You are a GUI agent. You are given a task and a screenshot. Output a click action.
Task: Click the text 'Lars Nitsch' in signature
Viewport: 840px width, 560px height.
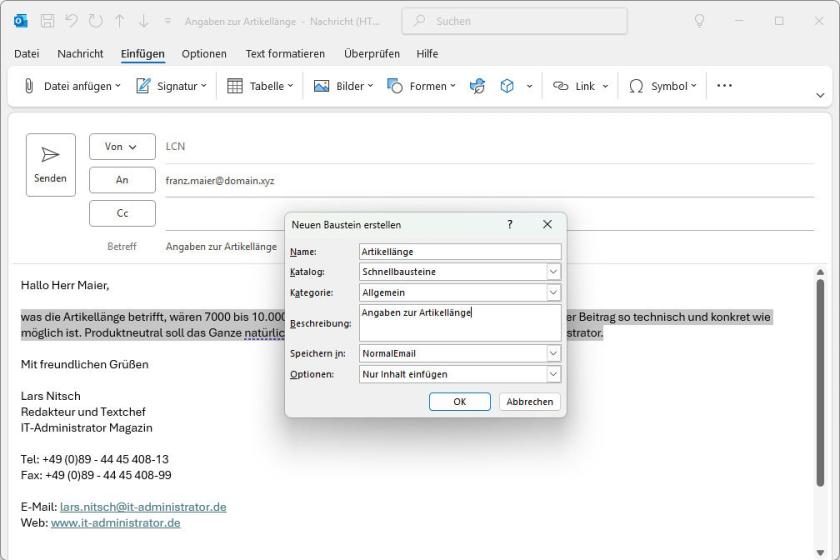point(50,396)
